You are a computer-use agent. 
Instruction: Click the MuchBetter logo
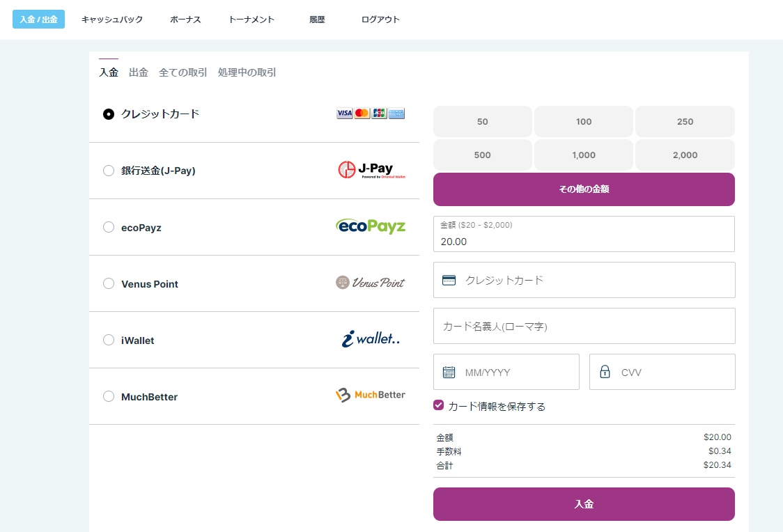click(x=370, y=395)
